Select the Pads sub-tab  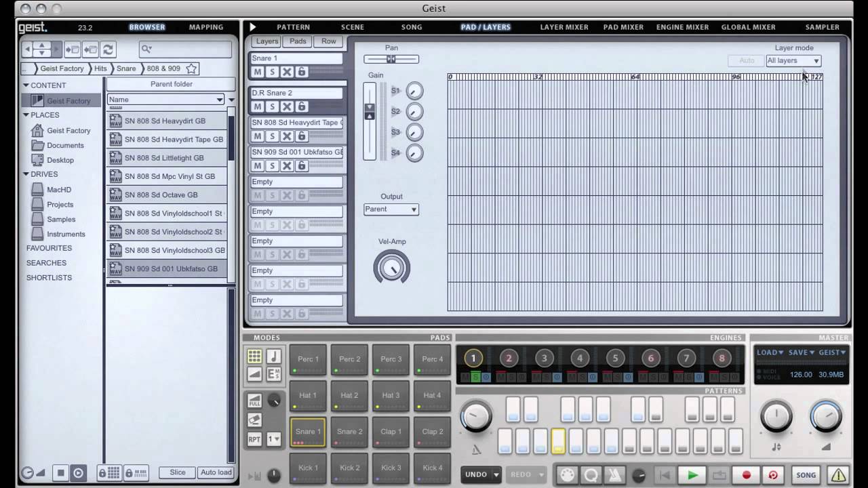(x=298, y=41)
